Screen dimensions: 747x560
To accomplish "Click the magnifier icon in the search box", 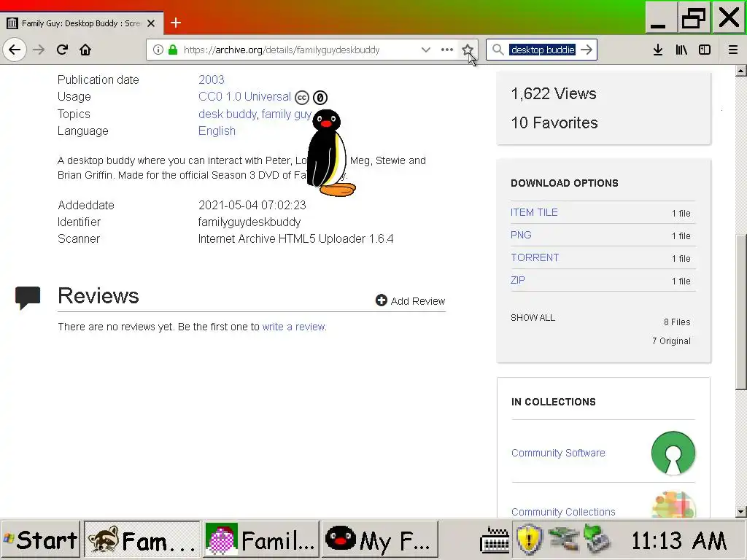I will point(498,50).
